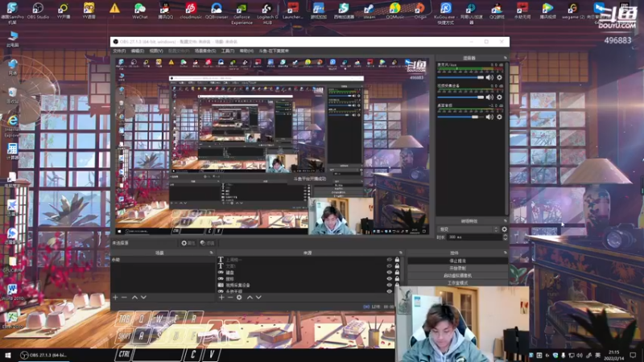Open Word 2010 desktop shortcut

pyautogui.click(x=12, y=292)
